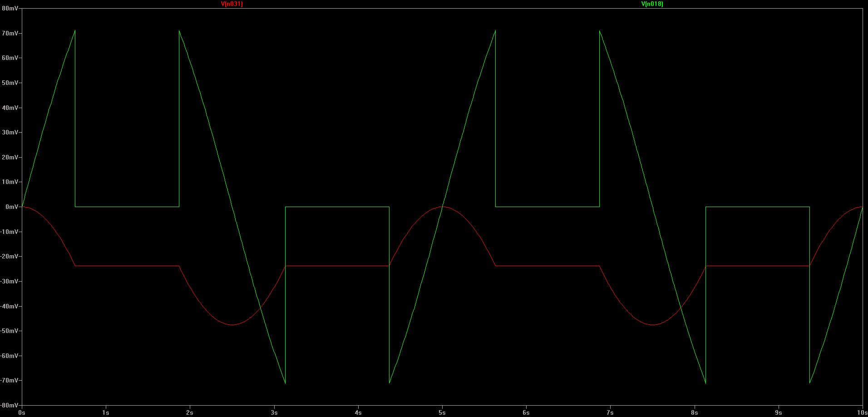This screenshot has width=868, height=417.
Task: Click the -30mV vertical axis label
Action: point(10,281)
